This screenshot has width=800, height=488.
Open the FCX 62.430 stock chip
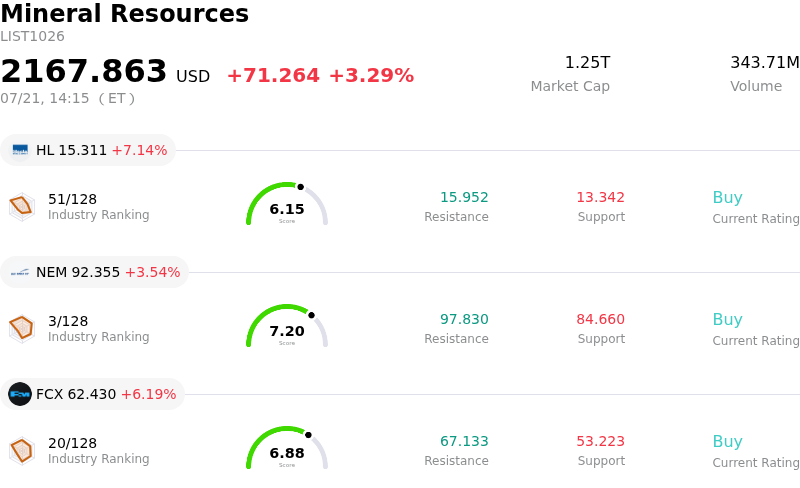pos(92,394)
